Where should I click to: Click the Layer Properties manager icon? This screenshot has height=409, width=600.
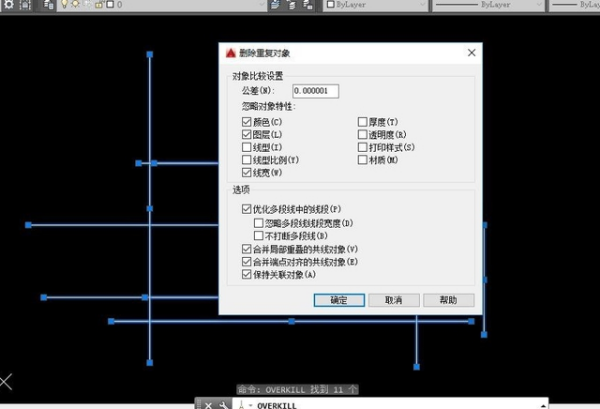coord(48,5)
